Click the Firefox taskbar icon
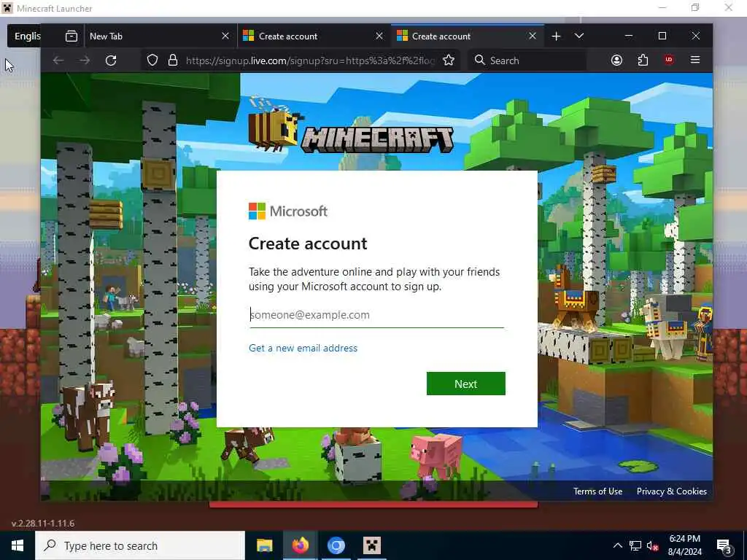 tap(300, 545)
